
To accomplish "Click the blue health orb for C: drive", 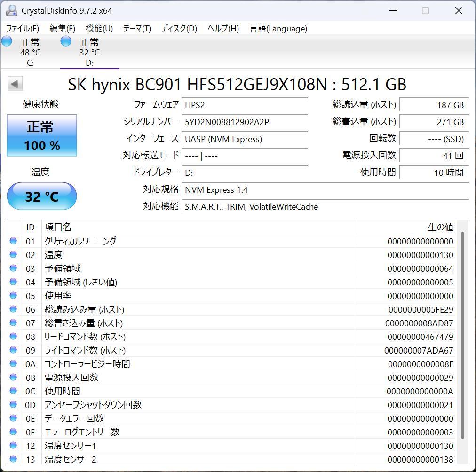I will tap(7, 41).
